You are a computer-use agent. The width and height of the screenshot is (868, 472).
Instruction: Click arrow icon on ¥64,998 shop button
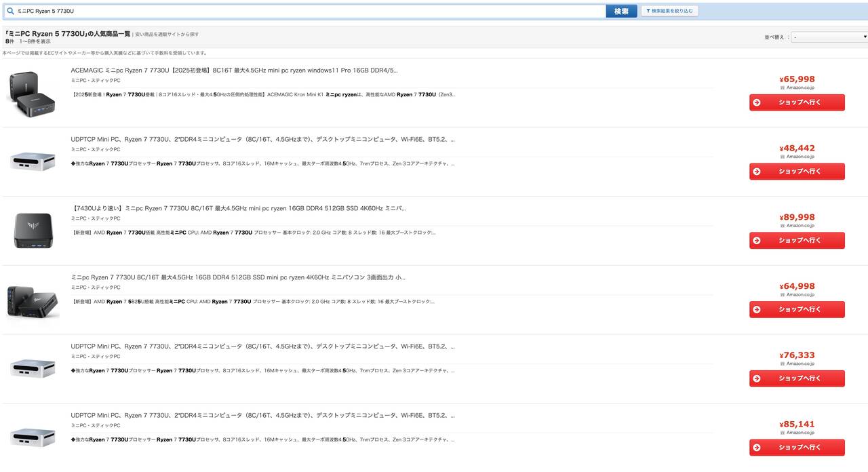point(757,309)
